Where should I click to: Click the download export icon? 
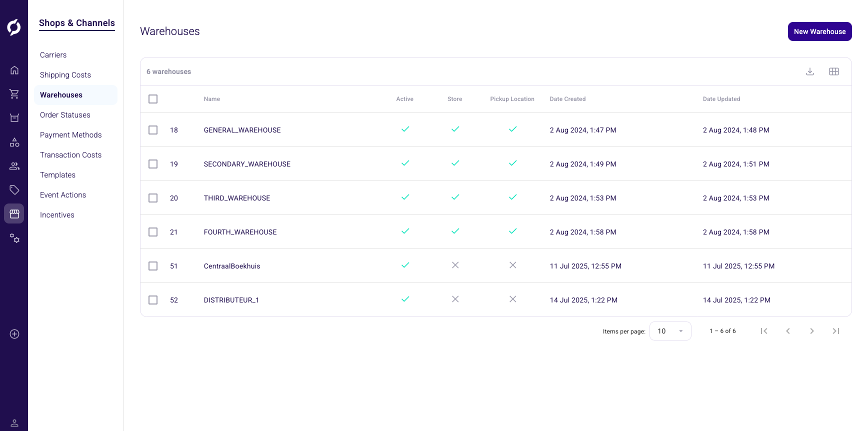pos(810,71)
